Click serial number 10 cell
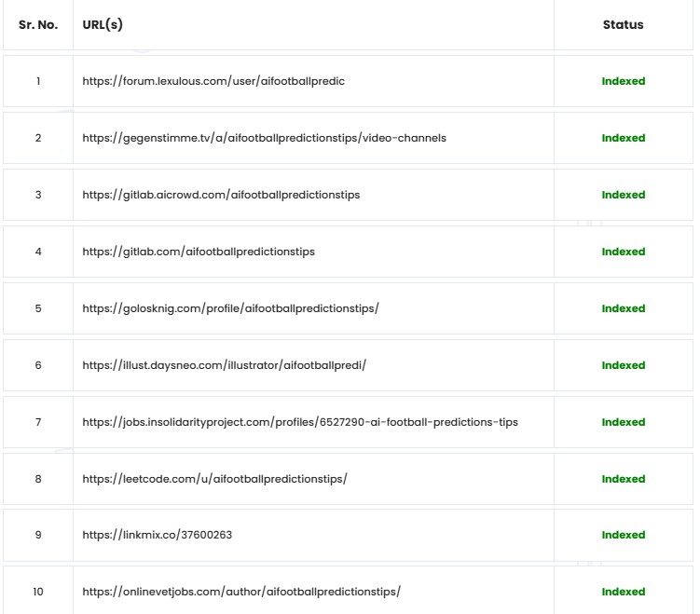This screenshot has width=700, height=614. [x=38, y=592]
